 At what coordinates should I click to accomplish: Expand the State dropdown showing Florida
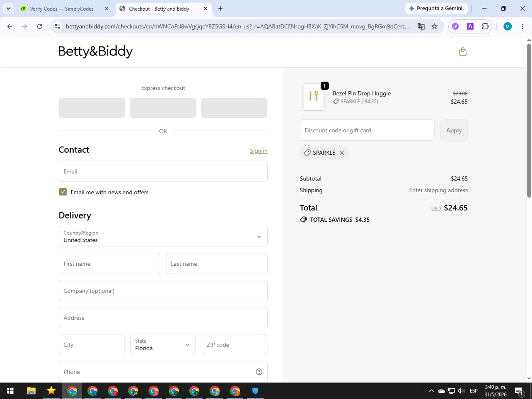[163, 344]
